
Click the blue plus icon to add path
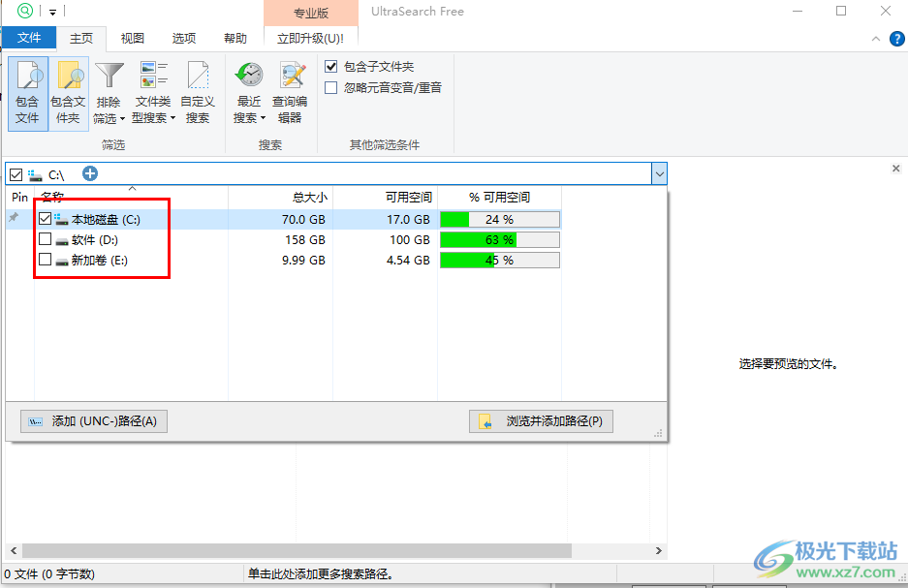click(x=89, y=173)
